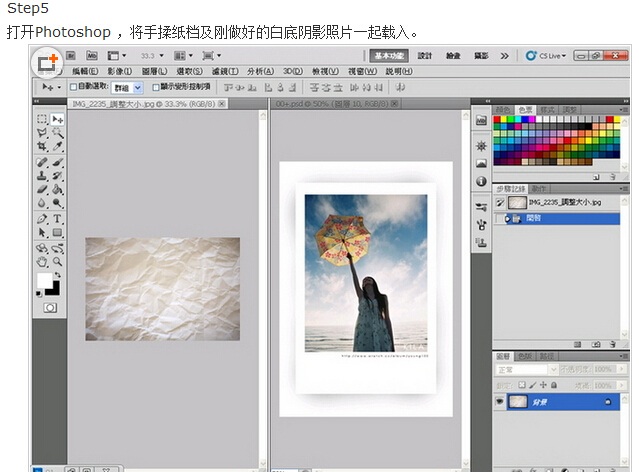Hide the 背景 layer via eye icon
This screenshot has height=472, width=639.
pyautogui.click(x=501, y=401)
